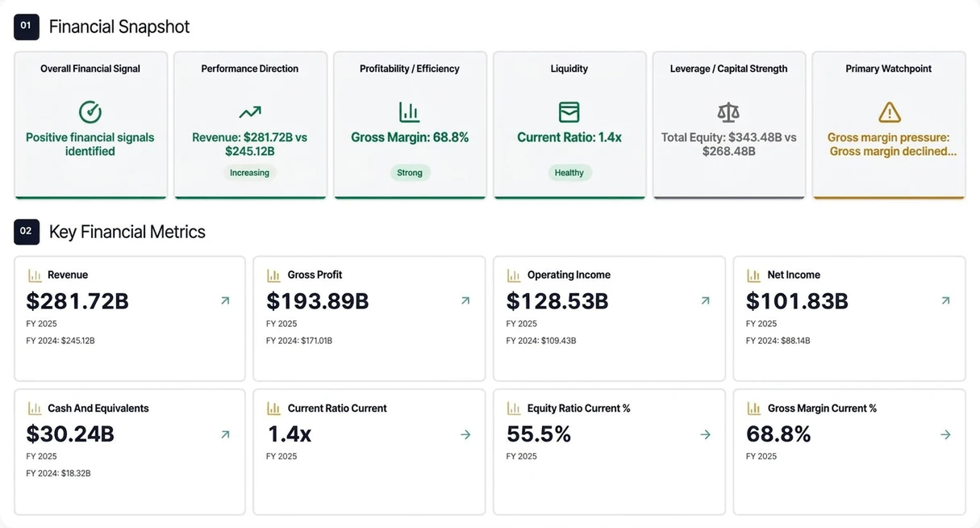
Task: Click the balance scale icon in Leverage card
Action: [728, 112]
